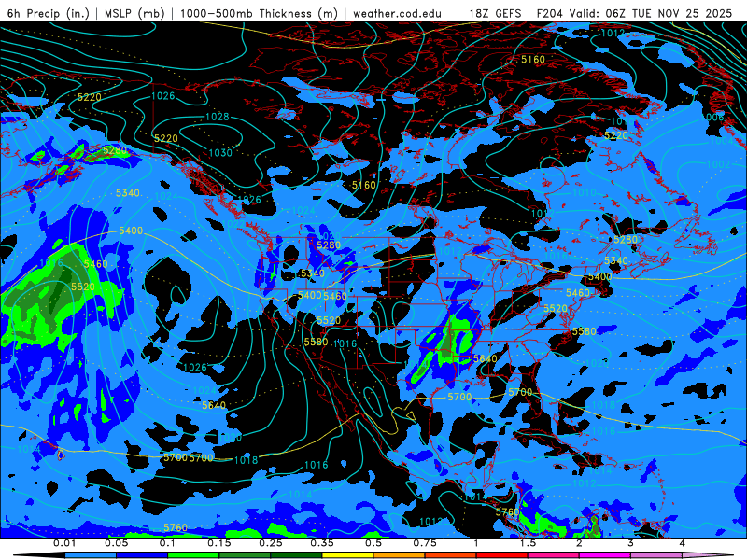Click the 1028 pressure contour label
Viewport: 747px width, 560px height.
pyautogui.click(x=218, y=117)
